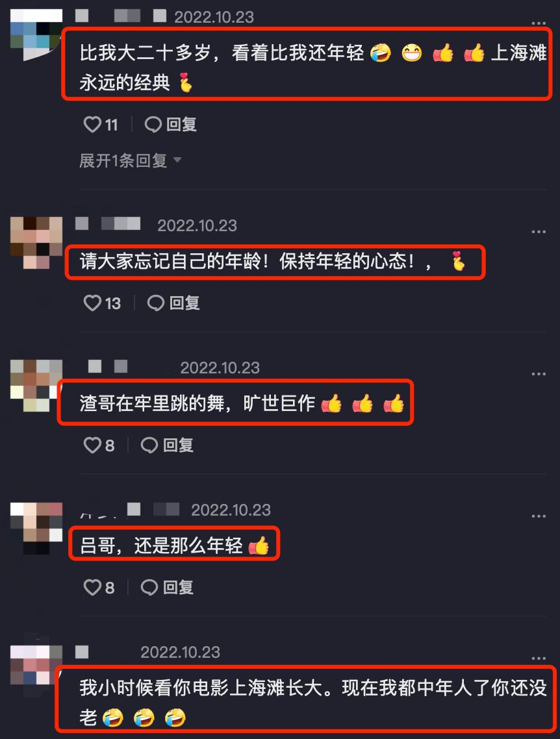Open more options for the first comment

[539, 23]
